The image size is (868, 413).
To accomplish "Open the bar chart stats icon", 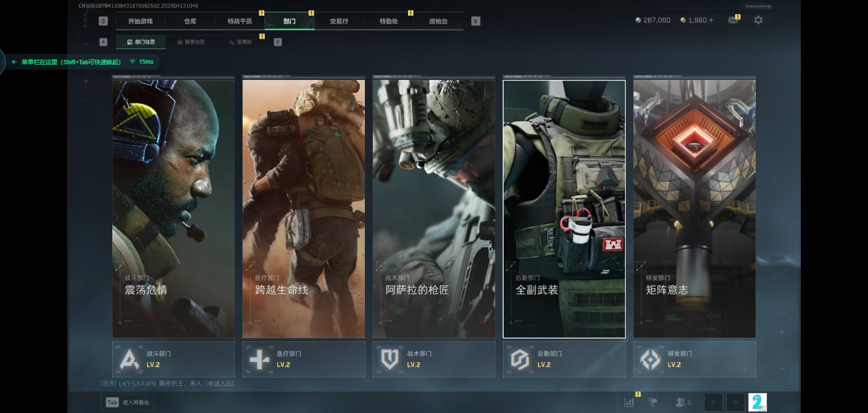I will [629, 402].
